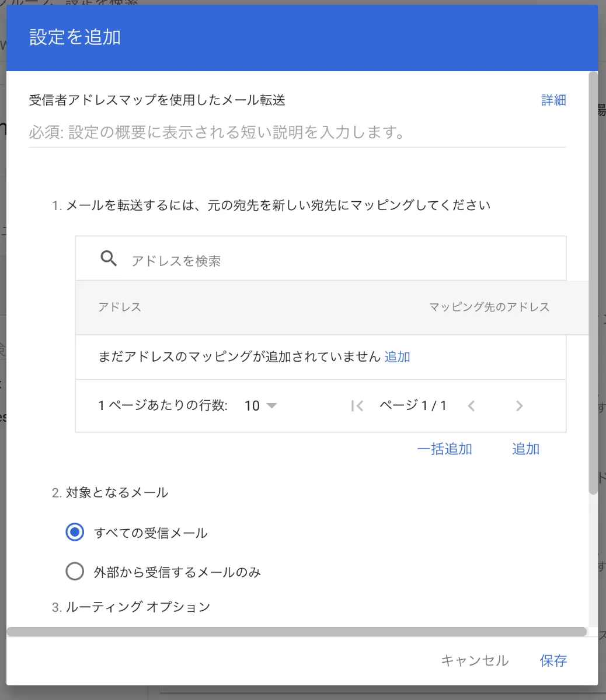Click the マッピング先のアドレス column header
This screenshot has width=606, height=700.
click(489, 306)
